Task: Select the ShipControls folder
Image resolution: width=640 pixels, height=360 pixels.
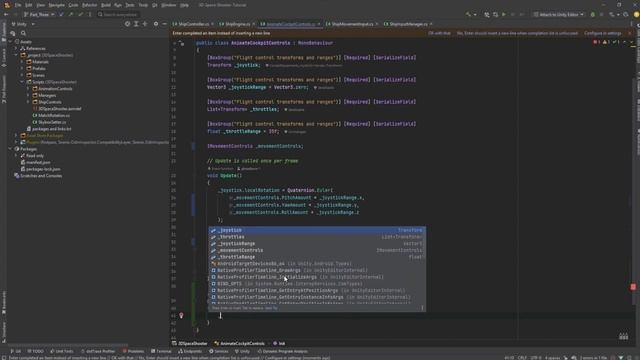Action: pos(50,102)
